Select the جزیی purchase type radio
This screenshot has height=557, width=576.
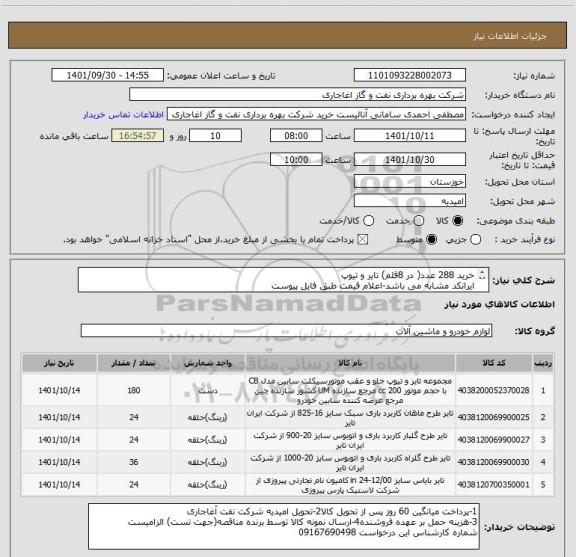[x=476, y=240]
